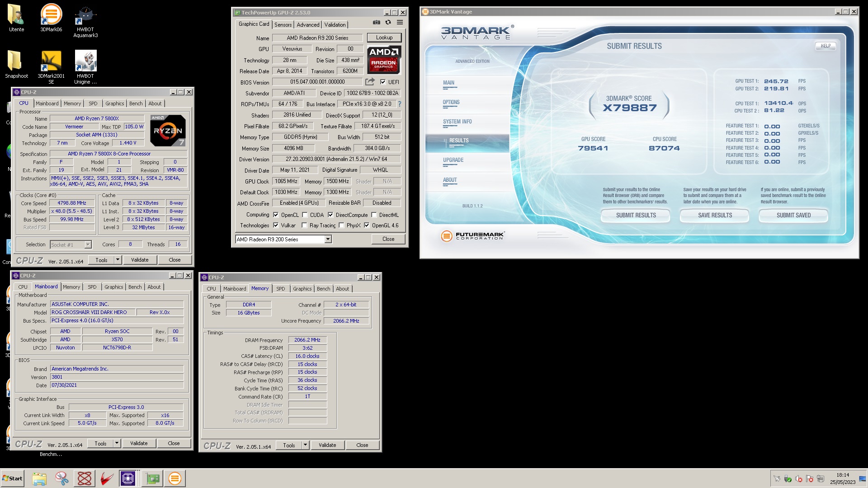The image size is (868, 488).
Task: Click the CPU-Z chip icon on the taskbar
Action: point(128,479)
